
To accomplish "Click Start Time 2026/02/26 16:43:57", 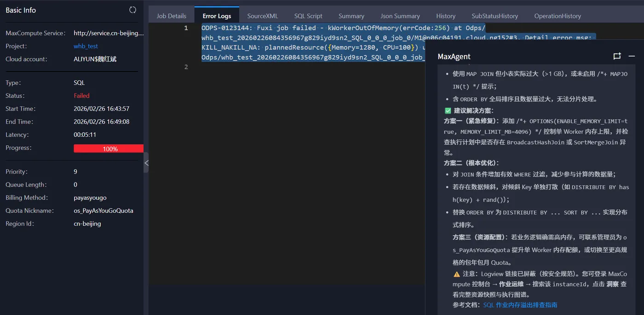I will [102, 109].
